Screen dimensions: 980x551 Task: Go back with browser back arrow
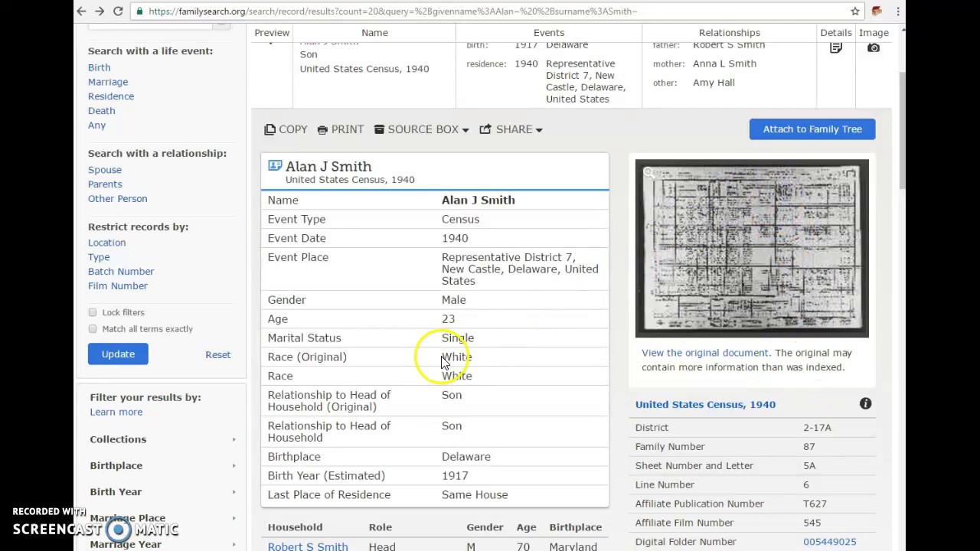pos(81,11)
